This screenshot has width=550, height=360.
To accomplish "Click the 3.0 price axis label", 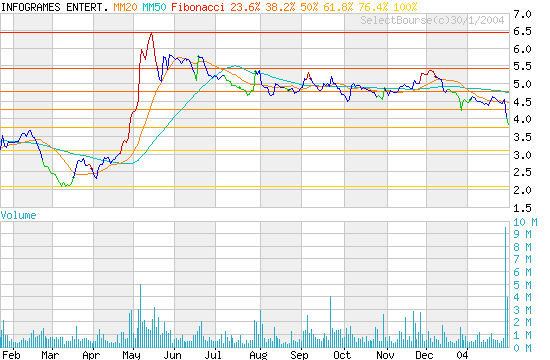I will click(x=522, y=155).
